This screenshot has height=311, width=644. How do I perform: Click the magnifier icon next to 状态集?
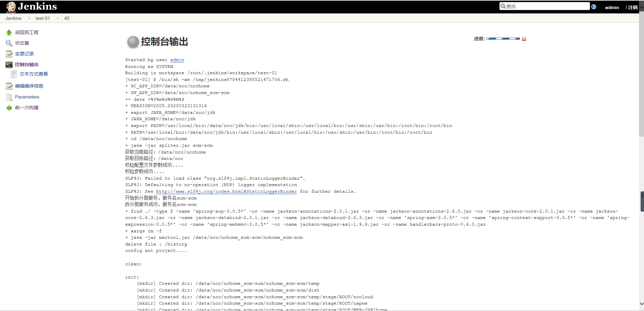[x=9, y=43]
